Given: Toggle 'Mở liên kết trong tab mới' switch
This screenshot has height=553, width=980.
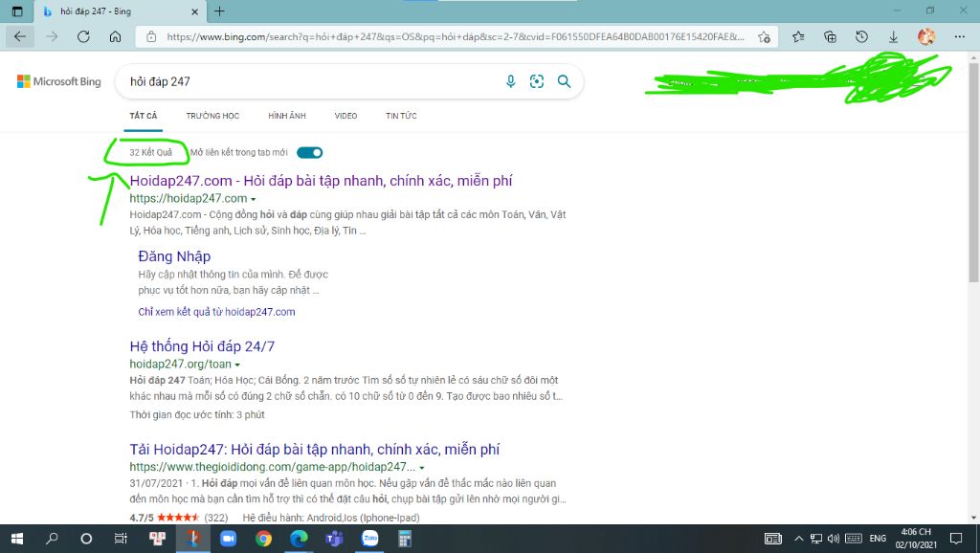Looking at the screenshot, I should 308,152.
